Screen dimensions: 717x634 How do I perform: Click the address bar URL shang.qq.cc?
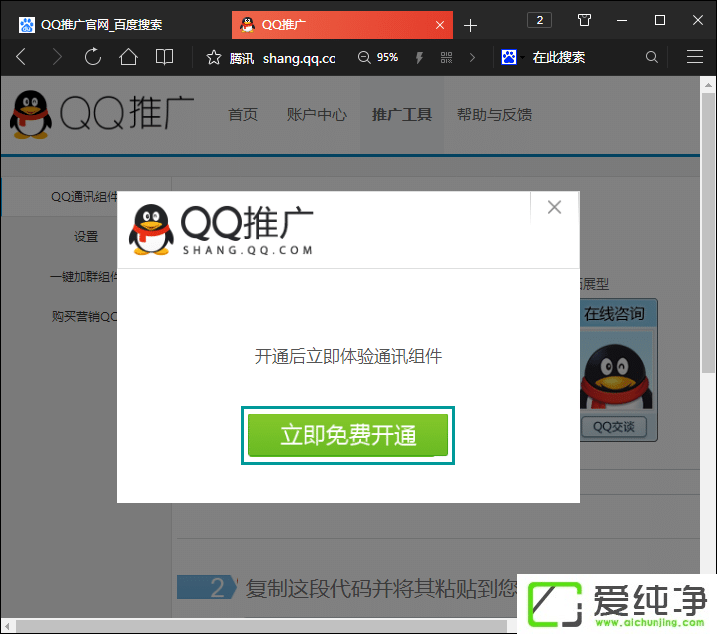point(299,58)
